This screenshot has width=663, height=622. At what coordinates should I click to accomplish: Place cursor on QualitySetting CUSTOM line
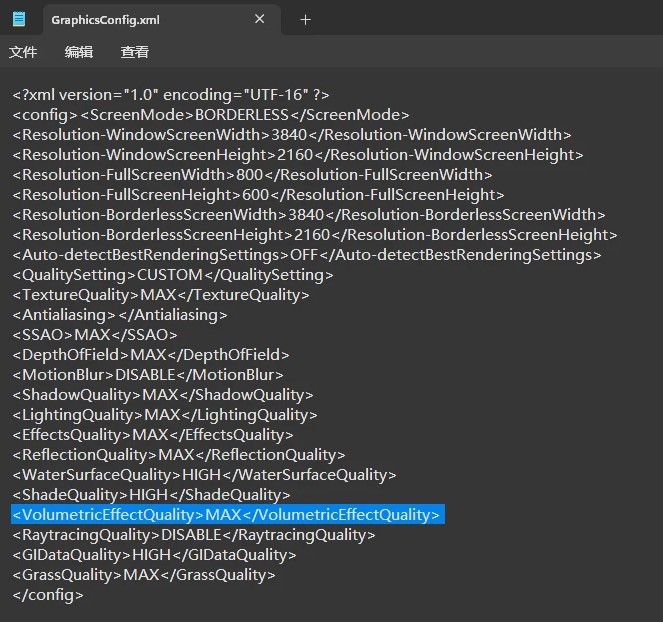pyautogui.click(x=172, y=275)
